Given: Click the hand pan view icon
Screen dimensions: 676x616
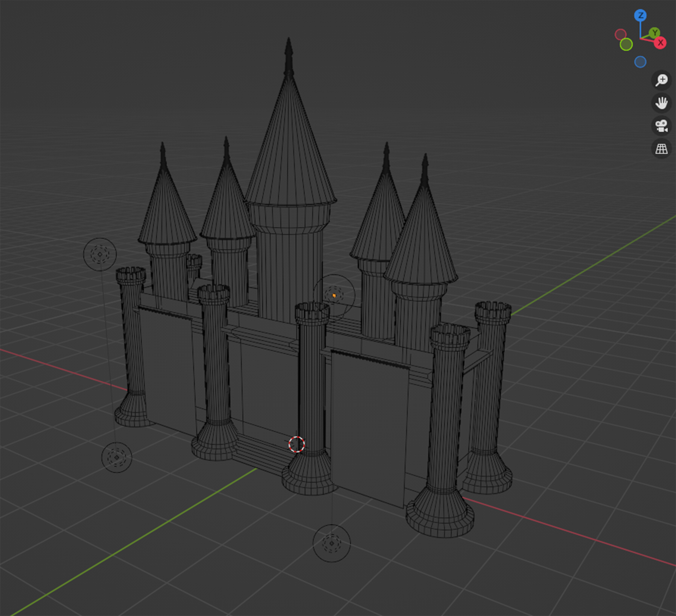Looking at the screenshot, I should [x=661, y=103].
